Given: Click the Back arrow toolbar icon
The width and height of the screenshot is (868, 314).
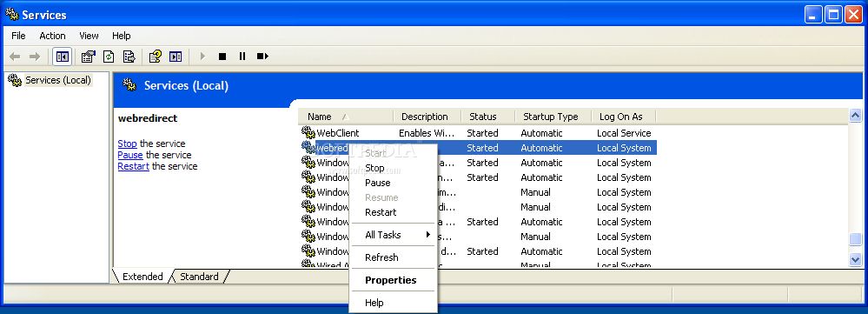Looking at the screenshot, I should pos(15,57).
